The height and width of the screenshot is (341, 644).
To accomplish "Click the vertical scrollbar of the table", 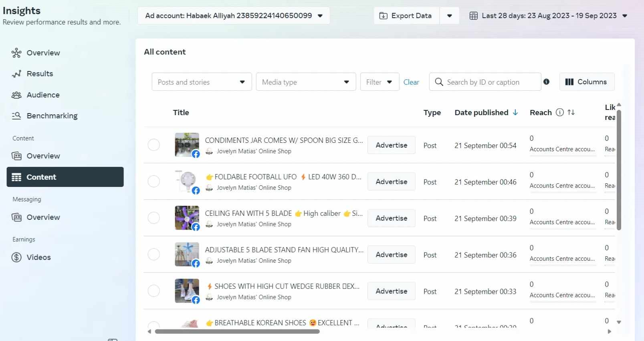I will [619, 170].
